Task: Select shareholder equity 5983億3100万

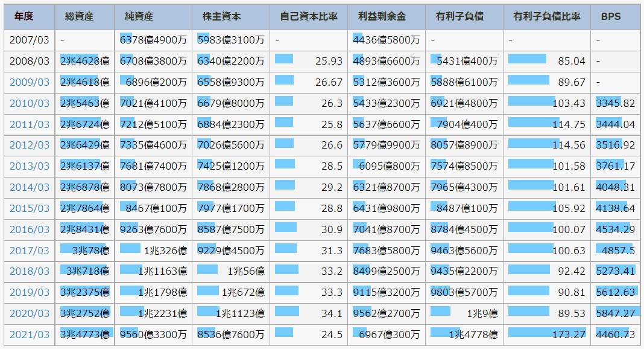Action: [x=231, y=40]
